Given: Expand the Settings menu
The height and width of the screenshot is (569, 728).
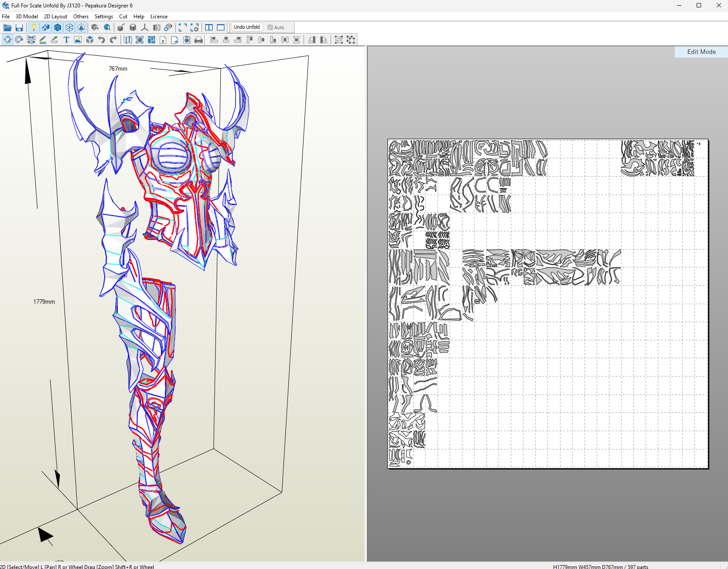Looking at the screenshot, I should tap(103, 17).
